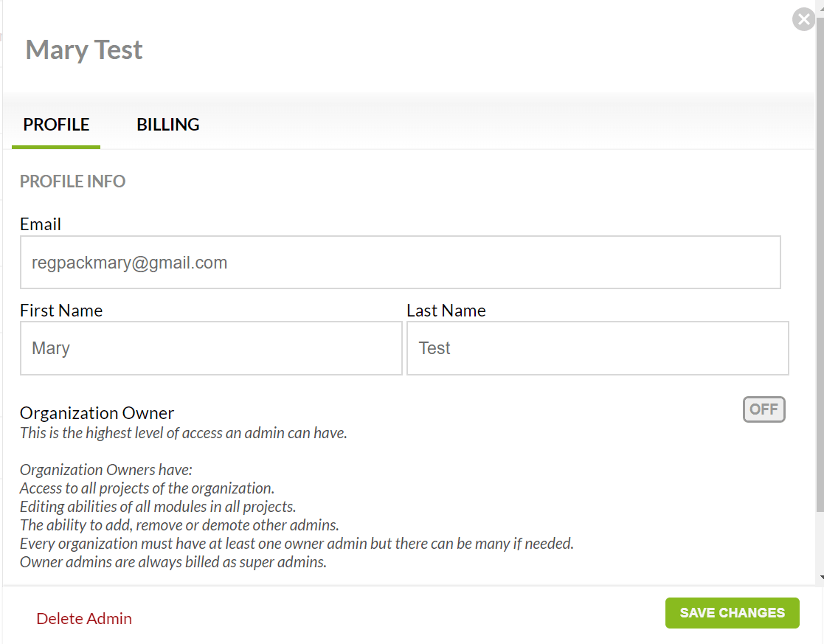Switch to the Billing tab
824x644 pixels.
[168, 125]
